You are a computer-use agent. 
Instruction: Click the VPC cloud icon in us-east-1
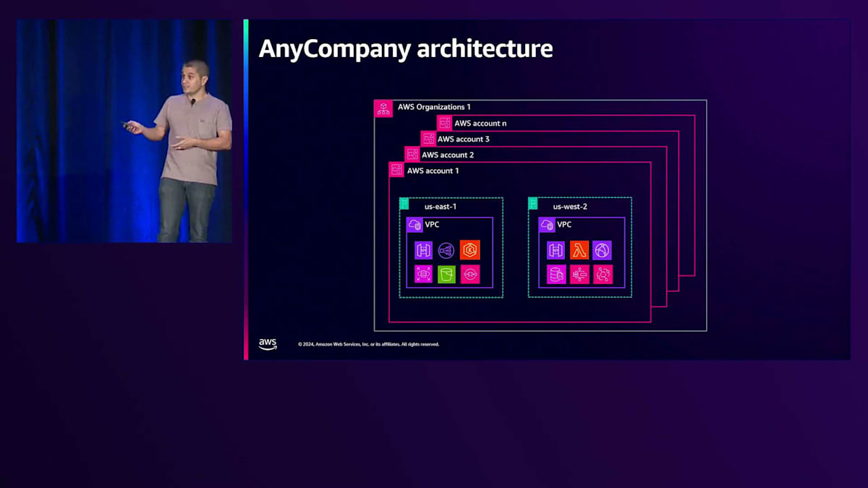pyautogui.click(x=414, y=226)
